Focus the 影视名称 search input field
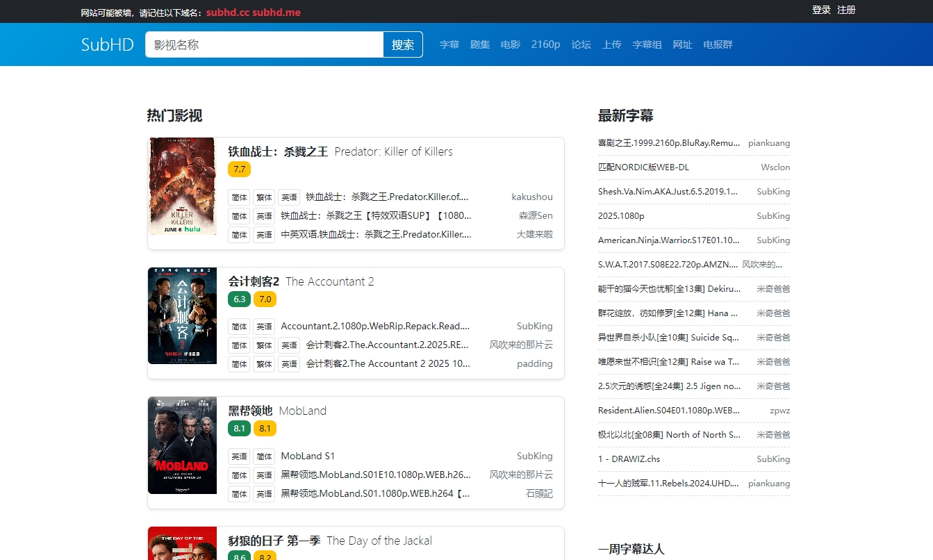 coord(264,44)
